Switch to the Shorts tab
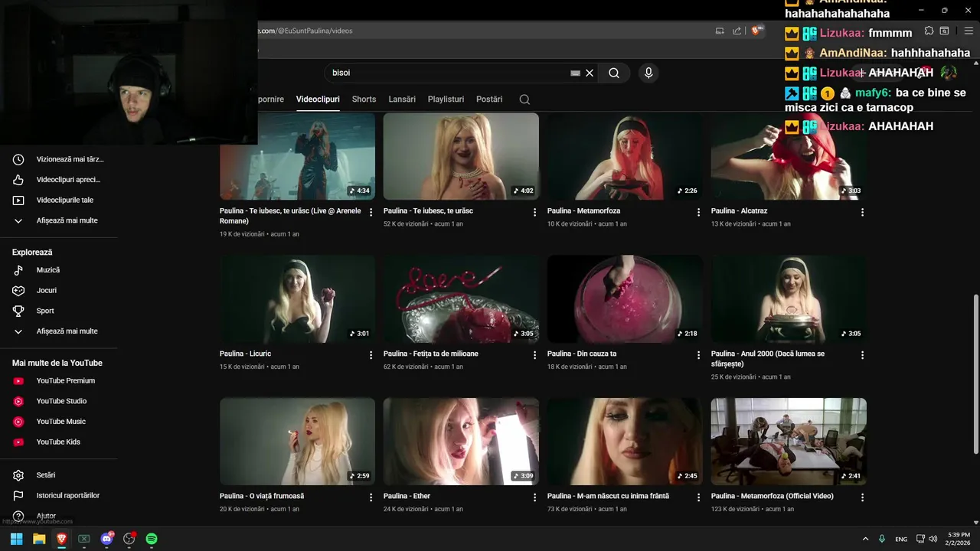980x551 pixels. pos(364,99)
